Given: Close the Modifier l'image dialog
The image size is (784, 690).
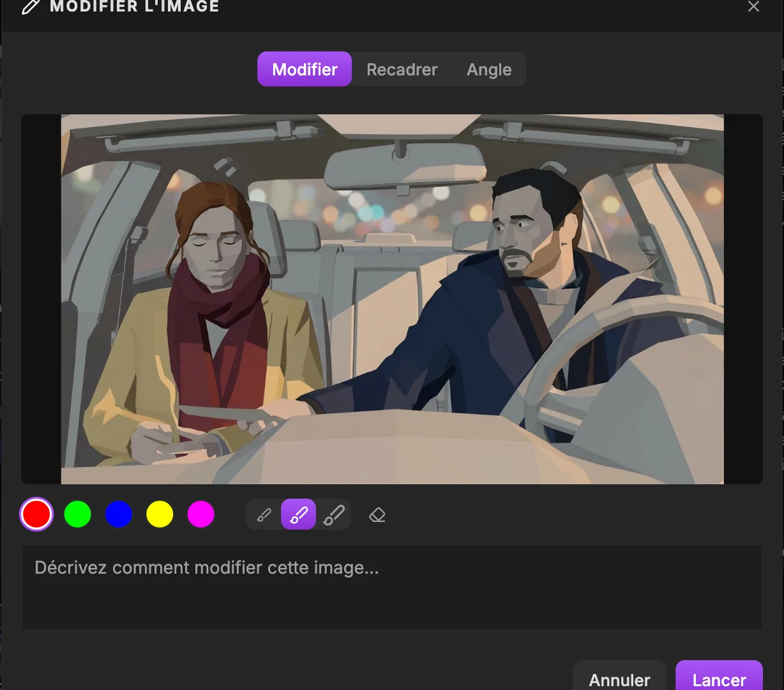Looking at the screenshot, I should pos(754,6).
